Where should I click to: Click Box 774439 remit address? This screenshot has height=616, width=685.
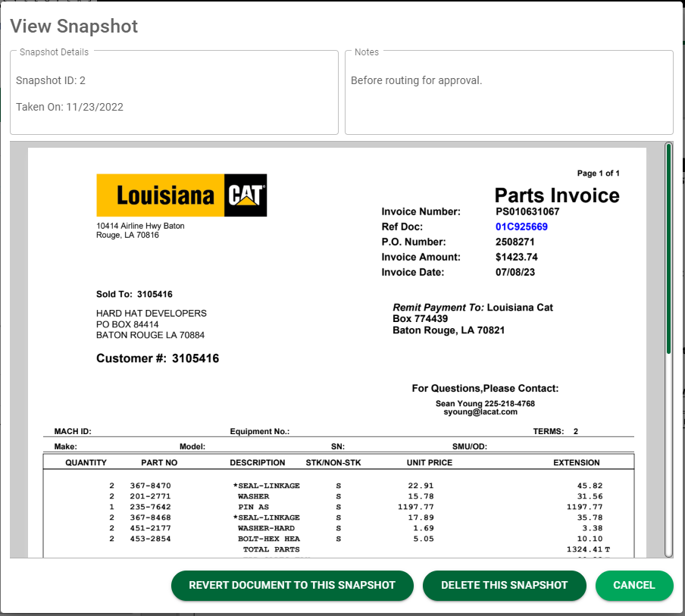point(420,318)
